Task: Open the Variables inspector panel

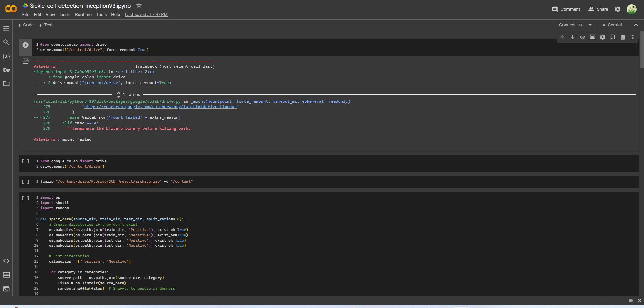Action: point(6,56)
